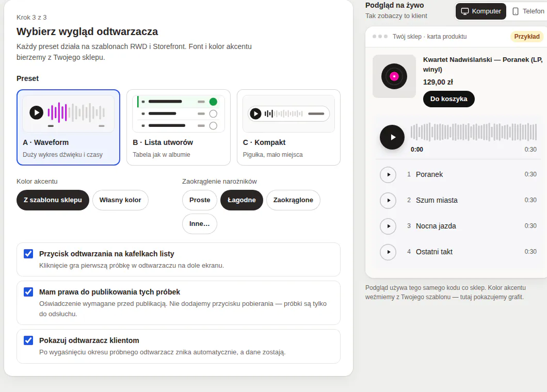The width and height of the screenshot is (547, 392).
Task: Click the Ostatni takt track title
Action: (x=434, y=252)
